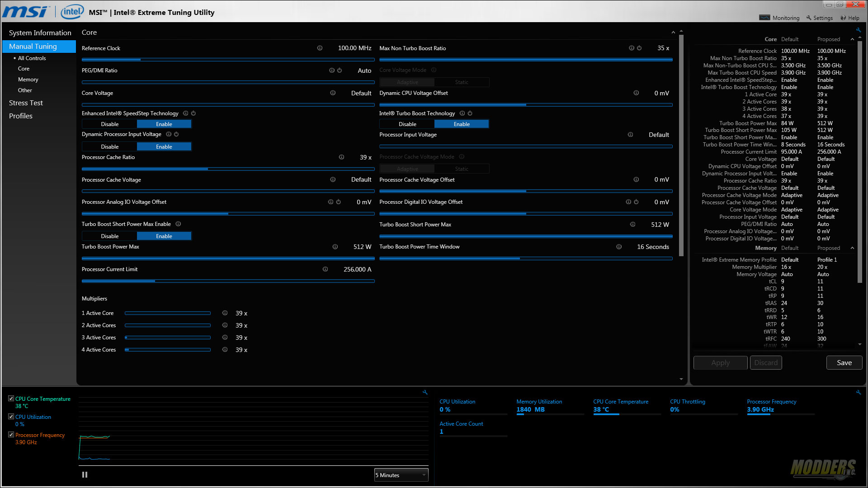This screenshot has width=868, height=488.
Task: Click info icon for Processor Analog IO Voltage Offset
Action: pos(330,202)
